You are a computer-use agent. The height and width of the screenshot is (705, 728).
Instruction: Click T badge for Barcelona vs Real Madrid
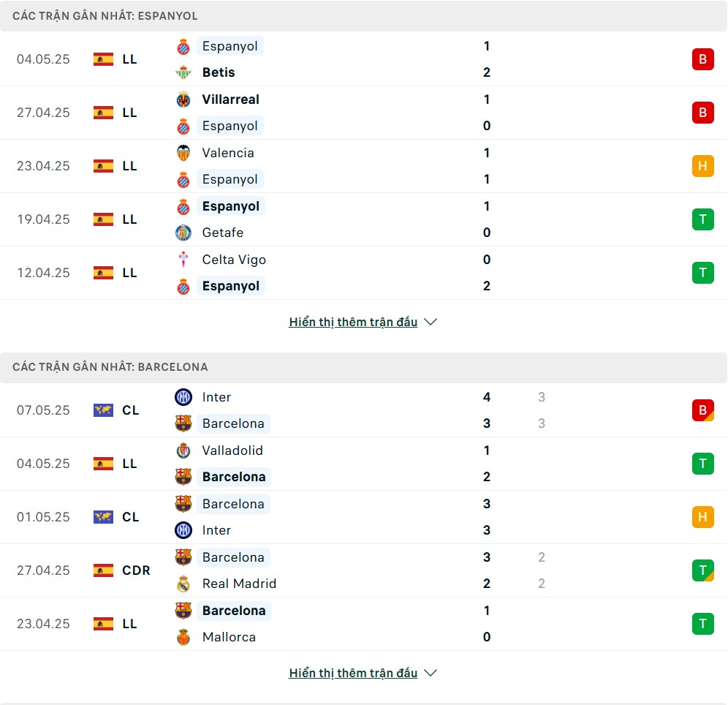pos(703,570)
